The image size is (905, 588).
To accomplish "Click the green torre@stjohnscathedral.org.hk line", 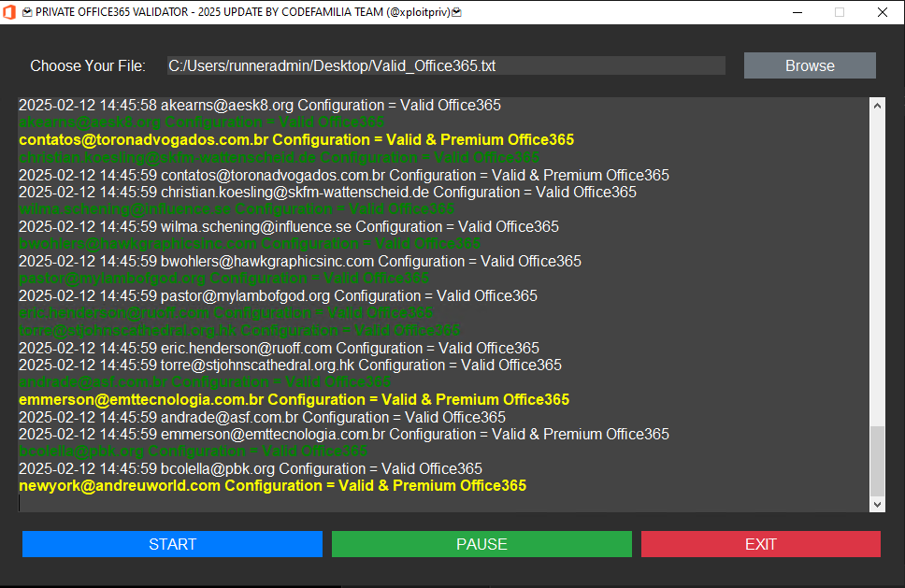I will 239,330.
